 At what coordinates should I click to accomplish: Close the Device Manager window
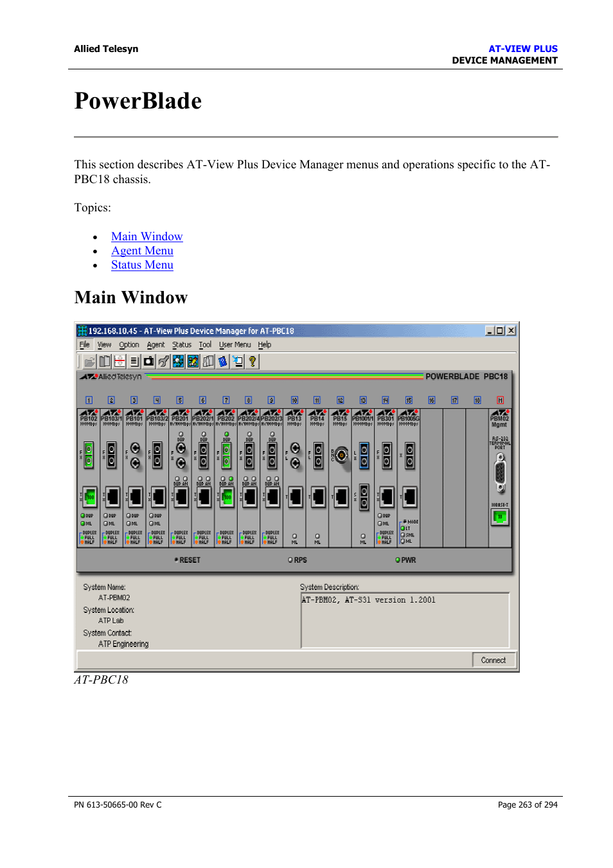(511, 331)
